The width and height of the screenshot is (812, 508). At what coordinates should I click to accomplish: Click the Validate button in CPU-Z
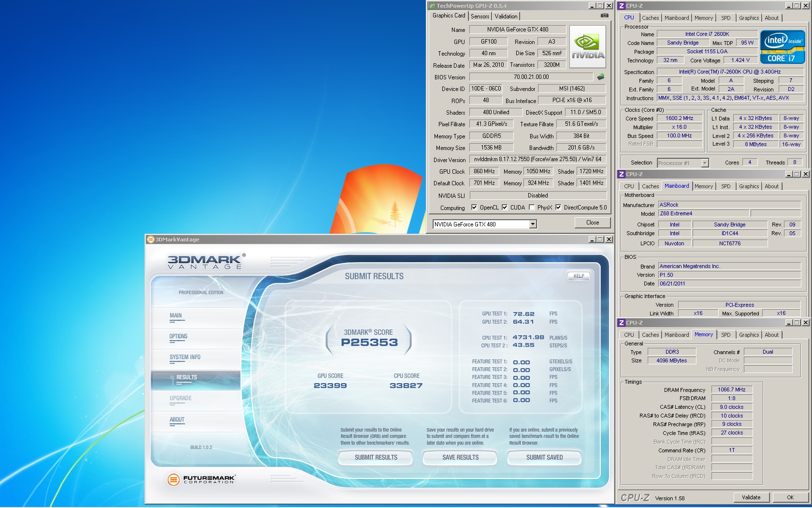751,497
